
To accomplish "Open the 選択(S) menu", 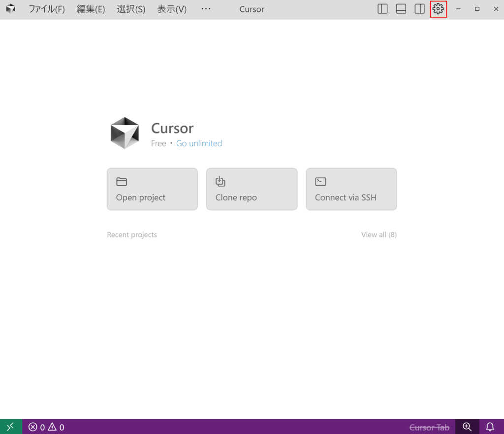I will tap(131, 9).
